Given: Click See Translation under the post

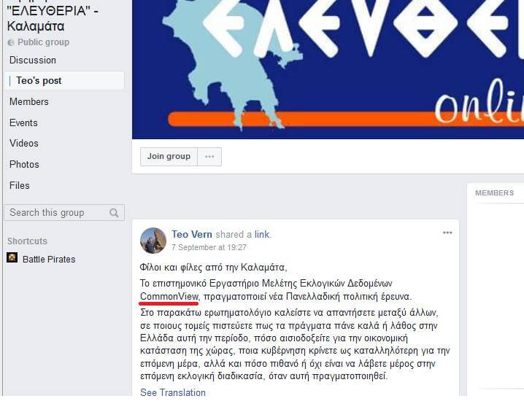Looking at the screenshot, I should point(173,392).
